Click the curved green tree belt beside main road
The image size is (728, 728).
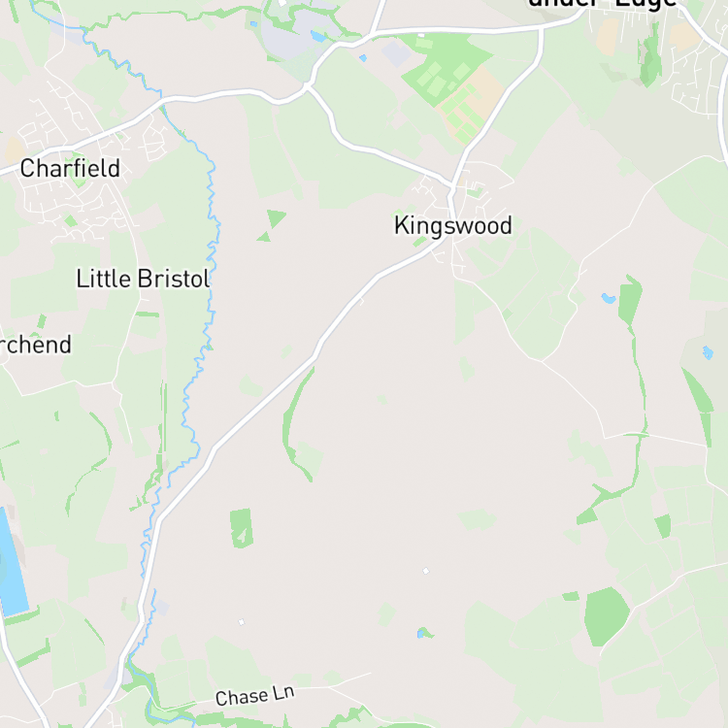click(295, 426)
